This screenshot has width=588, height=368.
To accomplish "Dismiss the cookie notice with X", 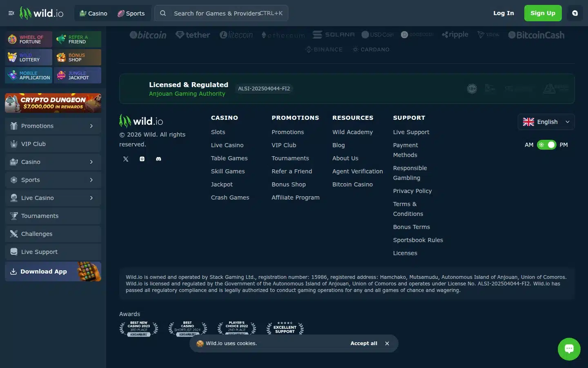I will (387, 343).
